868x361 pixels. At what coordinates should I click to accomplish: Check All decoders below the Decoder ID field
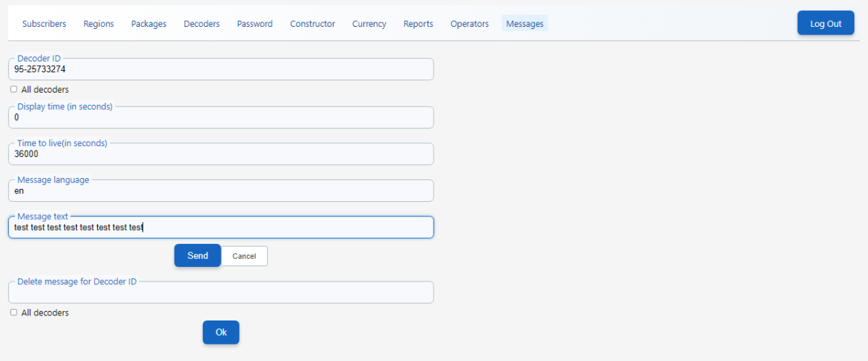[x=14, y=90]
